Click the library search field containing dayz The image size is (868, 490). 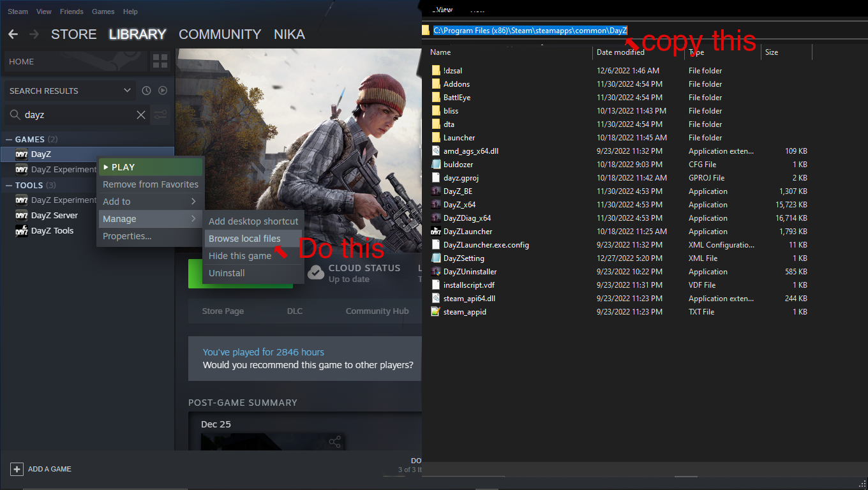pos(77,115)
